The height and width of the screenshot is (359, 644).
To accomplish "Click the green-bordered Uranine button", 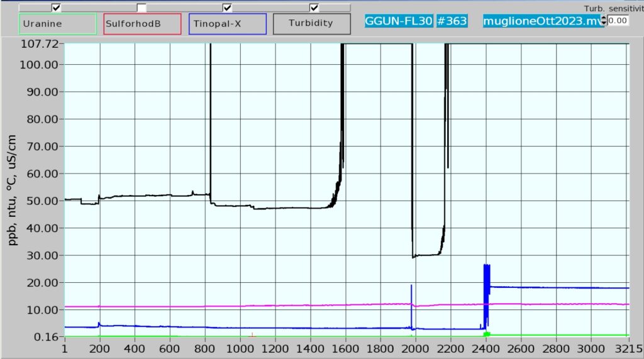I will pyautogui.click(x=57, y=23).
